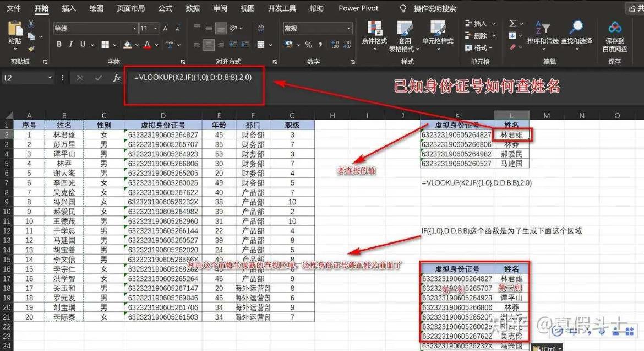This screenshot has width=644, height=351.
Task: Click the increase indent icon
Action: coord(245,45)
